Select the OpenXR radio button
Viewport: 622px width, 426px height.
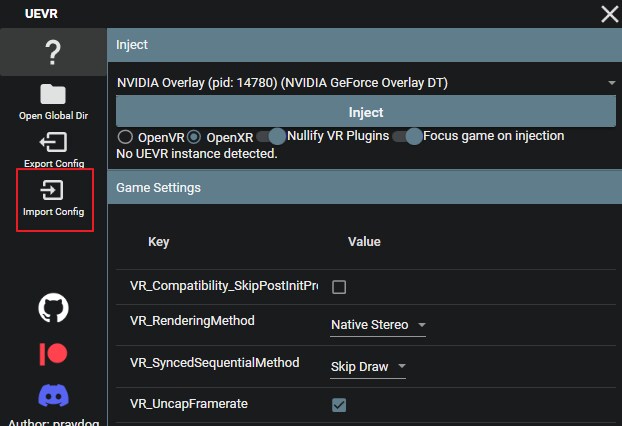[194, 136]
